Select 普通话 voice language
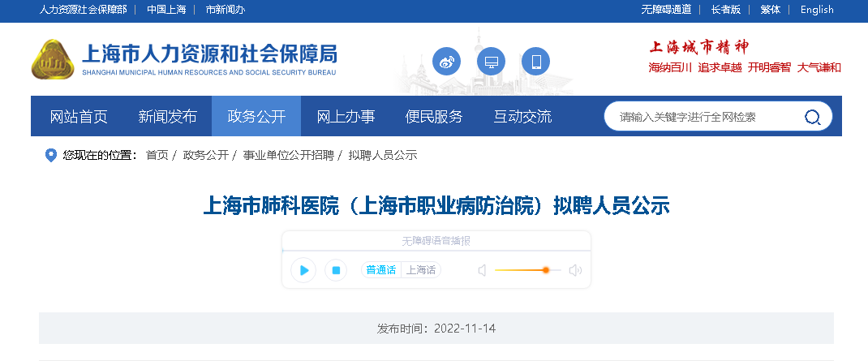 click(381, 270)
